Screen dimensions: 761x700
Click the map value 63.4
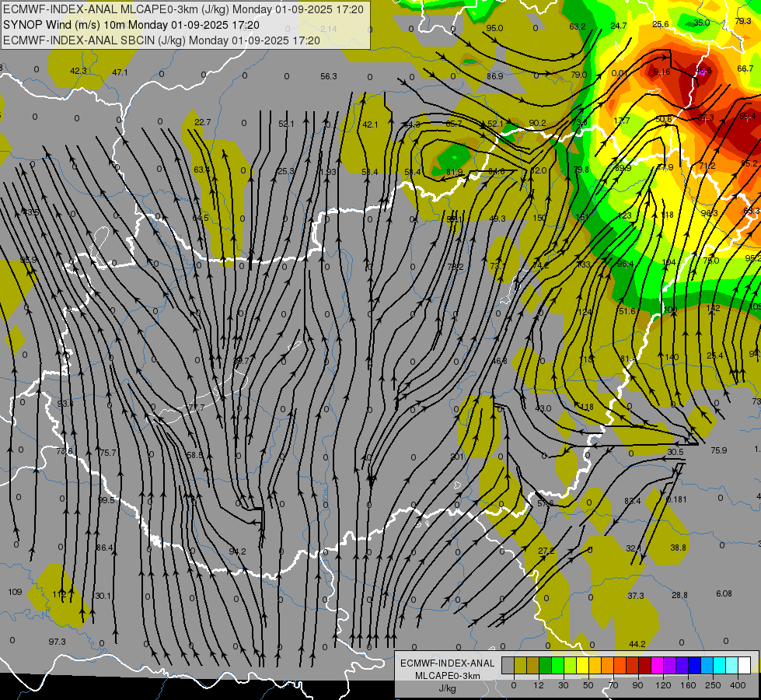pos(201,170)
